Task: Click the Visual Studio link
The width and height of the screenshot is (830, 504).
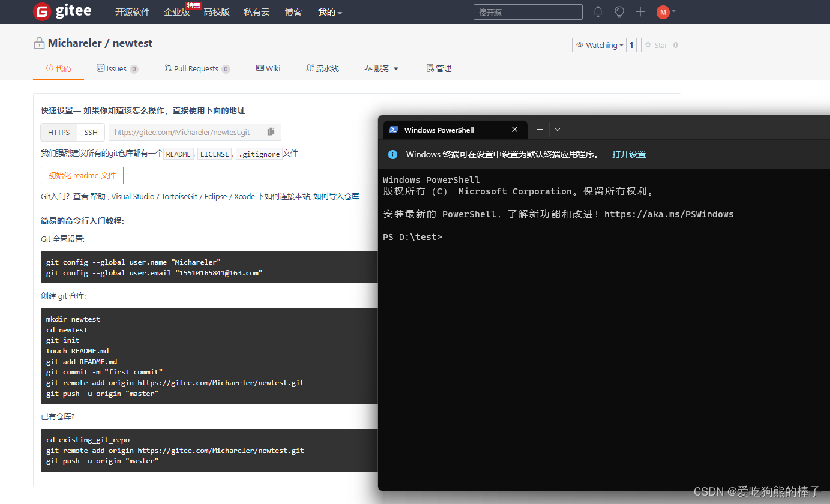Action: click(x=133, y=196)
